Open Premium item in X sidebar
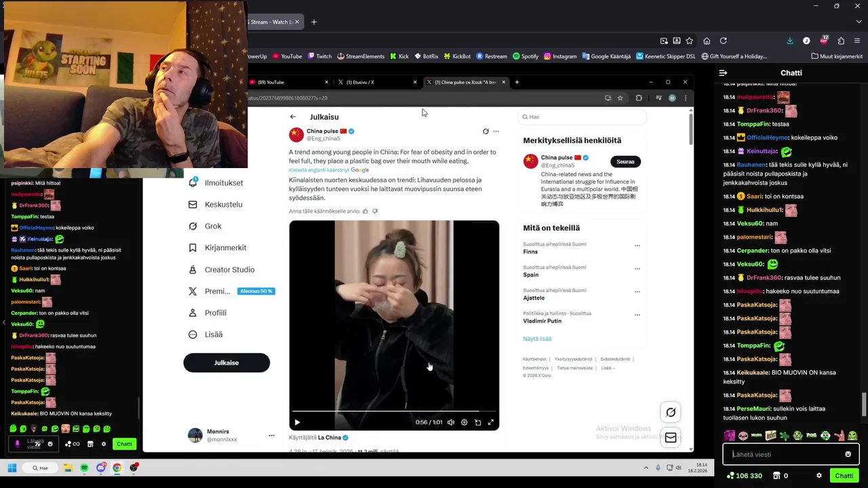Viewport: 868px width, 488px height. coord(230,291)
